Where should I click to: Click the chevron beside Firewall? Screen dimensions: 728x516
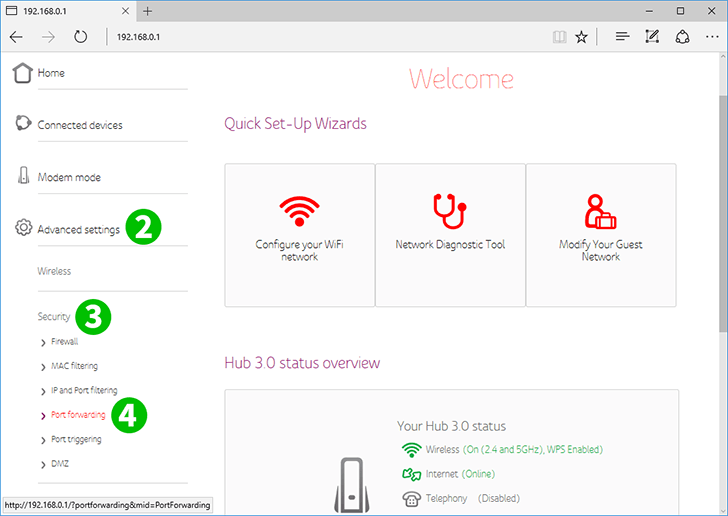pyautogui.click(x=43, y=343)
